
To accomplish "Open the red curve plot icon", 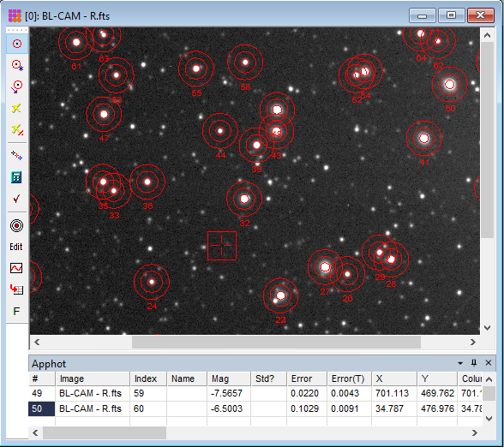I will [17, 268].
